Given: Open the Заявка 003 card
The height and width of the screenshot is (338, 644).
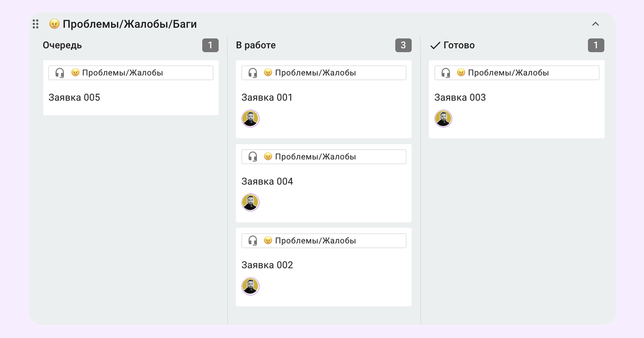Looking at the screenshot, I should pos(460,97).
